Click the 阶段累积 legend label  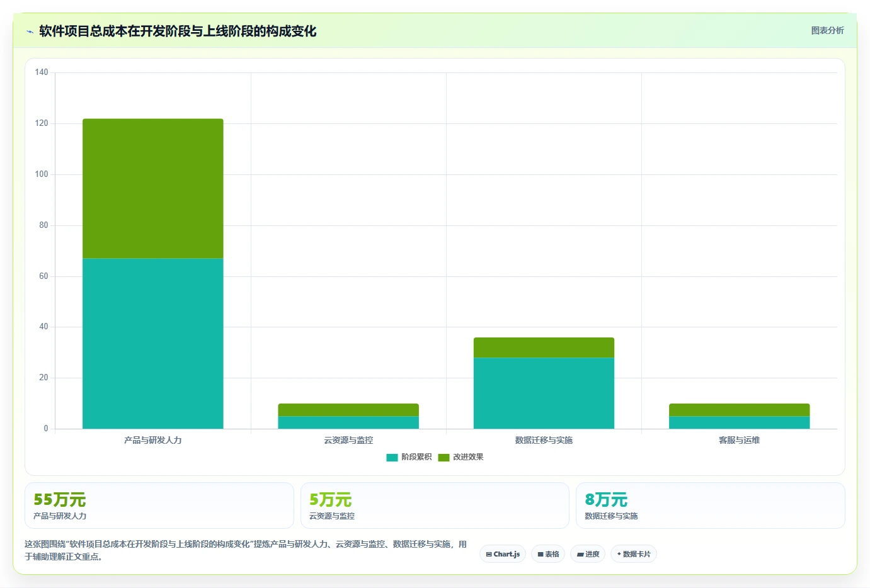coord(416,457)
